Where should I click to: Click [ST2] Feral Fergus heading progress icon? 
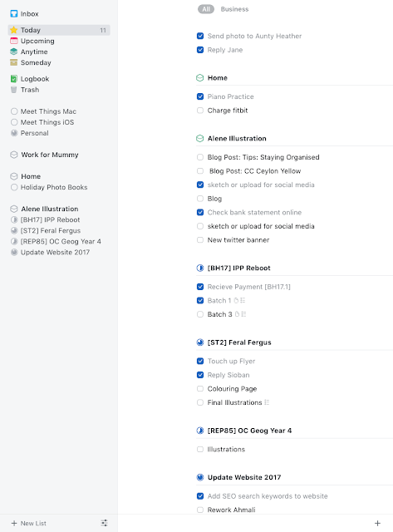200,342
